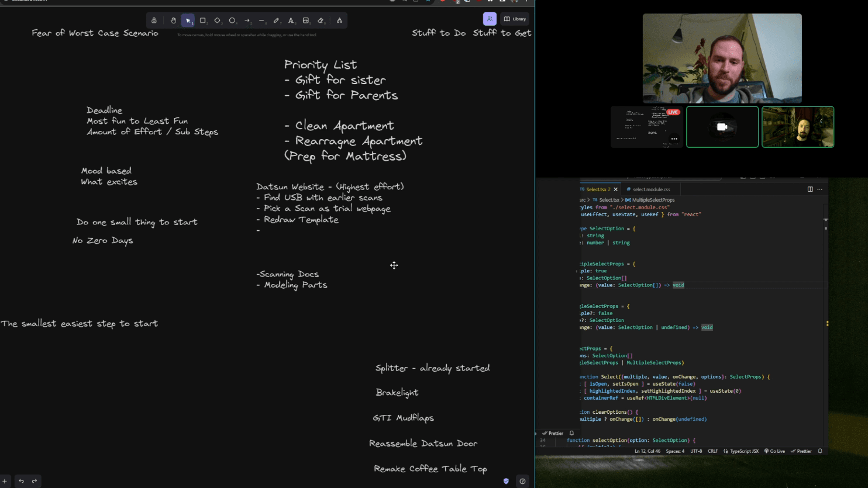Viewport: 868px width, 488px height.
Task: Click the Select.tsx breadcrumb item
Action: pos(607,200)
